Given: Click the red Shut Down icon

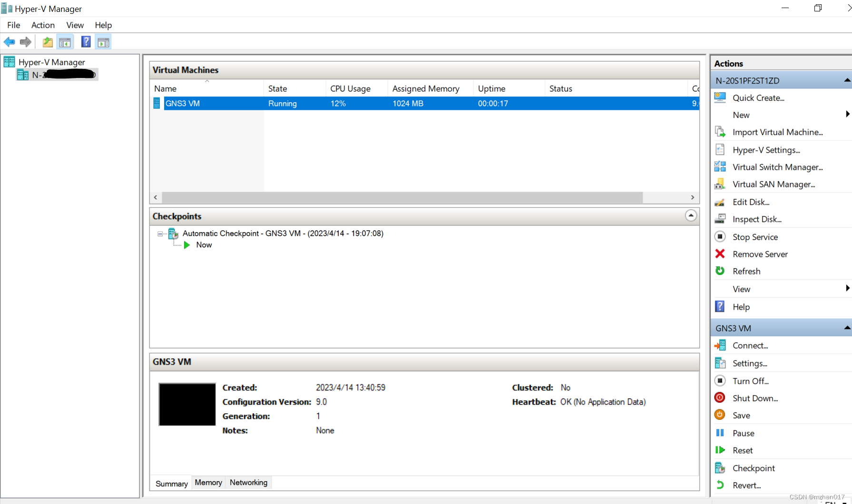Looking at the screenshot, I should coord(720,397).
